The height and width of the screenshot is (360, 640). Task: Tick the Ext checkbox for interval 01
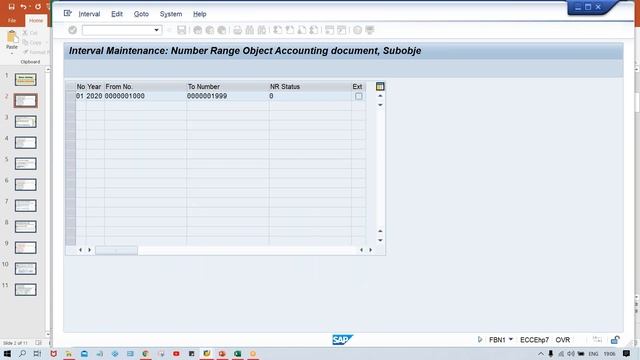coord(358,96)
